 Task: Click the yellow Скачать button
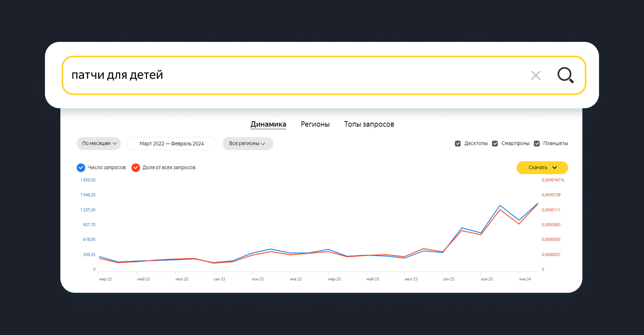pos(542,167)
